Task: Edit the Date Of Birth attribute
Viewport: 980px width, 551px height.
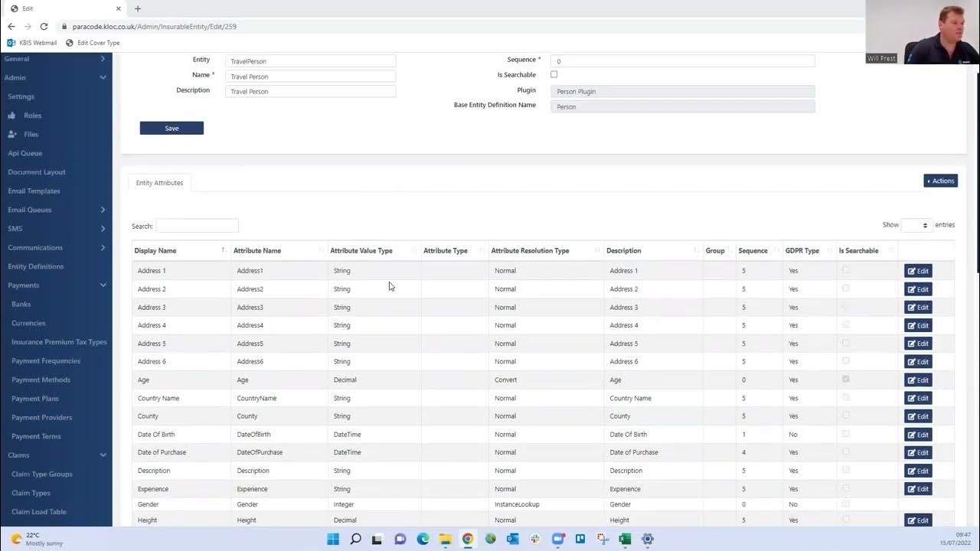Action: [x=918, y=435]
